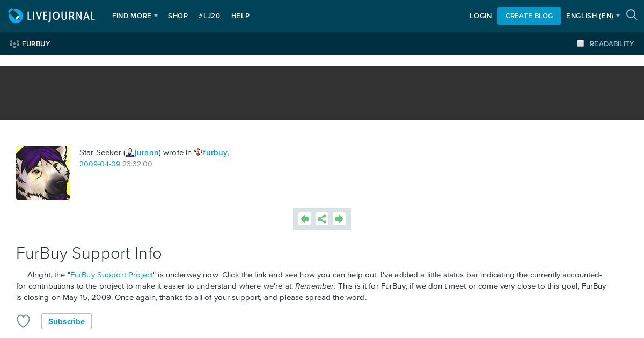This screenshot has height=338, width=644.
Task: Click the Star Seeker avatar image
Action: point(43,173)
